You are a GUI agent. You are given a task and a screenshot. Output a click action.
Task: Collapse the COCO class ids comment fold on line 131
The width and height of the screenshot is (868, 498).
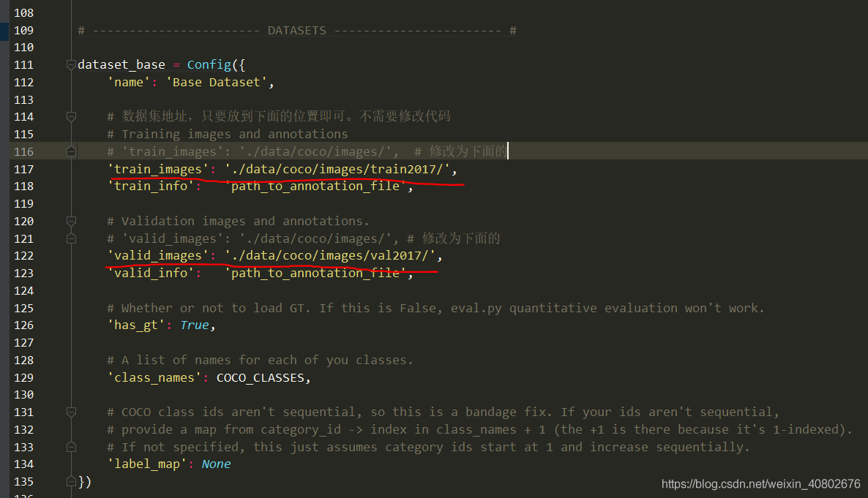[71, 412]
